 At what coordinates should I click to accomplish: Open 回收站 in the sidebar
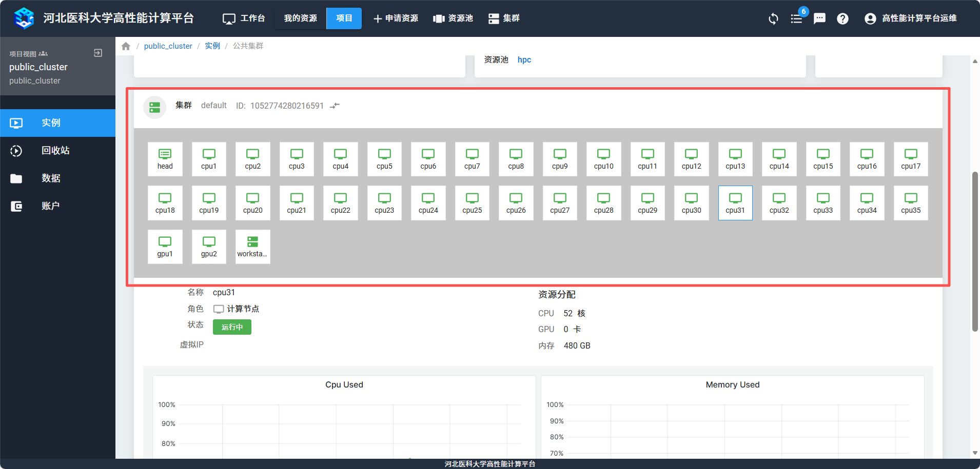click(55, 151)
